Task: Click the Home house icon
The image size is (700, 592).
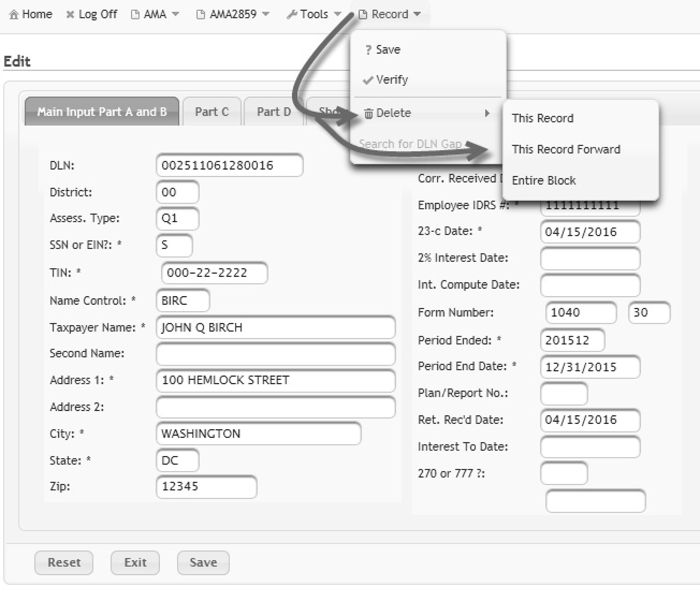Action: pos(14,15)
